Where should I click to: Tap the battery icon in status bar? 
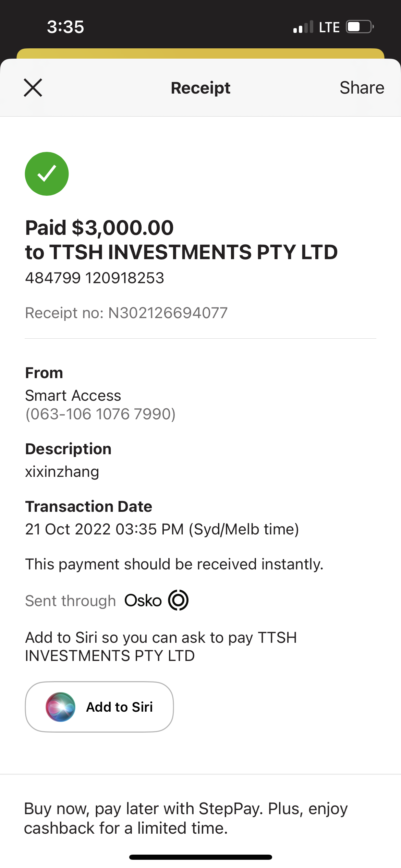click(x=360, y=27)
